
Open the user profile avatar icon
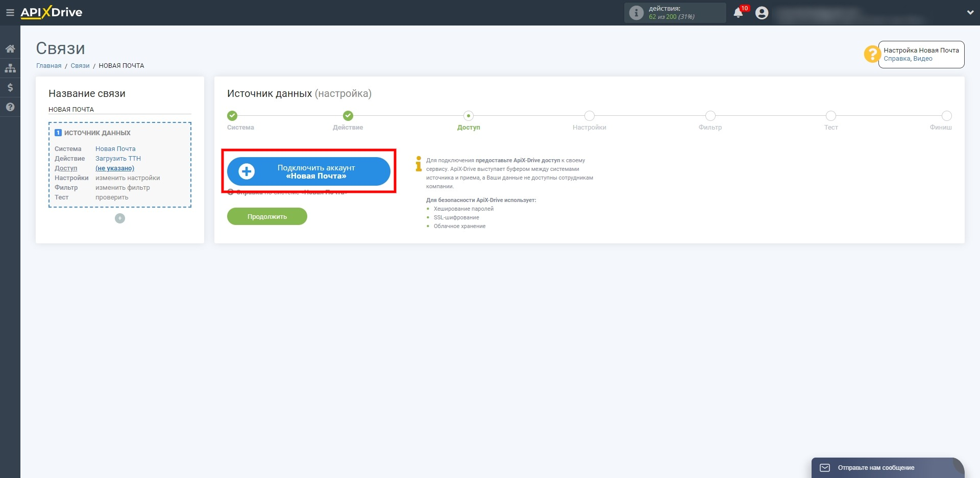pyautogui.click(x=762, y=13)
